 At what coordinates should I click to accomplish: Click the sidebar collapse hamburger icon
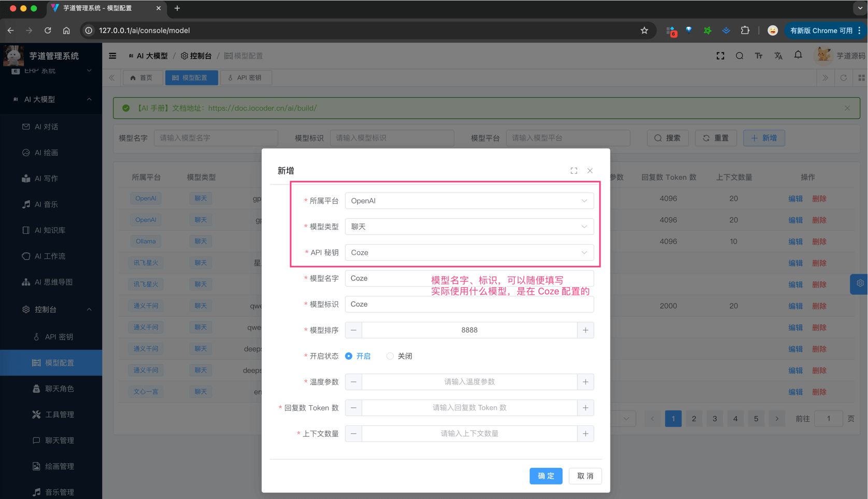[112, 56]
